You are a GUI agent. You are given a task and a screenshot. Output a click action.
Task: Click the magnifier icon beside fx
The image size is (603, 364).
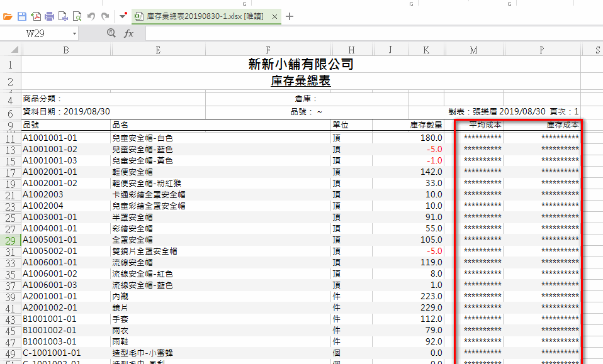point(111,33)
